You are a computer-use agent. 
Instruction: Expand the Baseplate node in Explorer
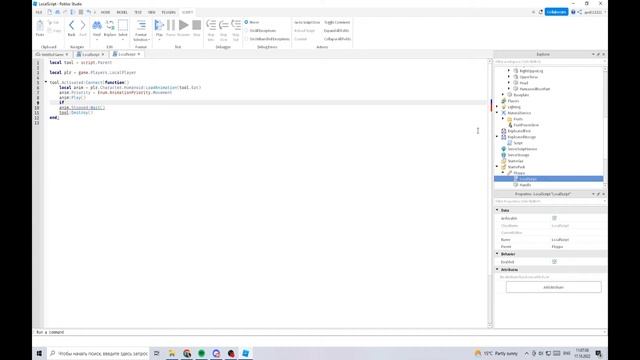[x=503, y=95]
